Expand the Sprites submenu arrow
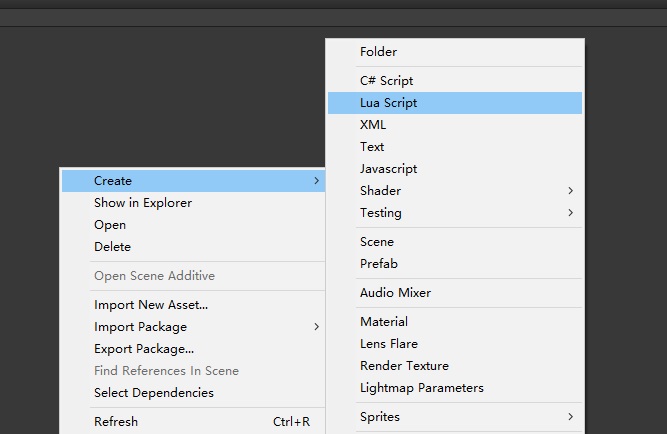Viewport: 667px width, 434px height. click(570, 417)
